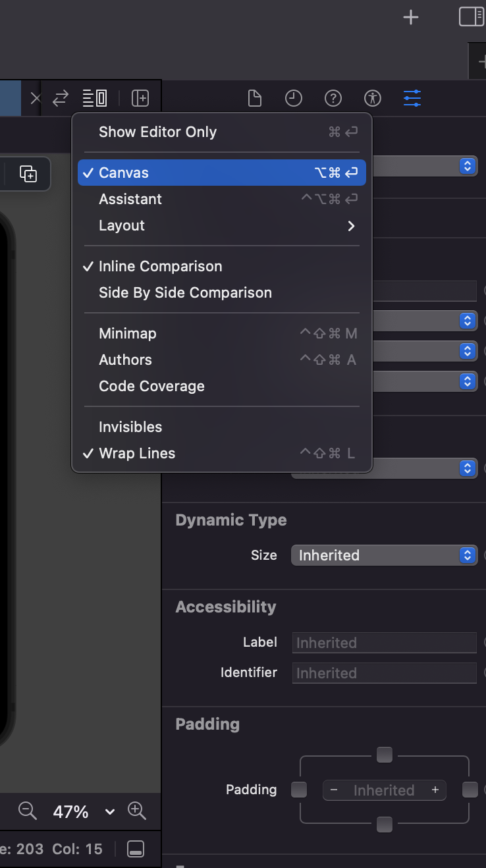Viewport: 486px width, 868px height.
Task: Click the duplicate preview icon on canvas
Action: pos(28,174)
